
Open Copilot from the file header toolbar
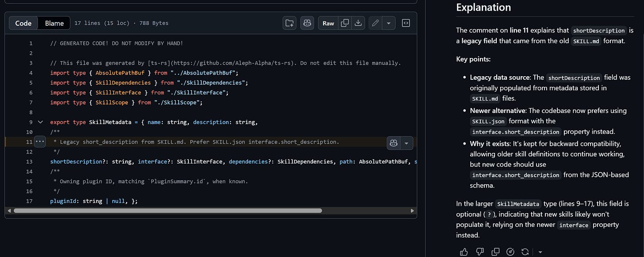pos(307,23)
